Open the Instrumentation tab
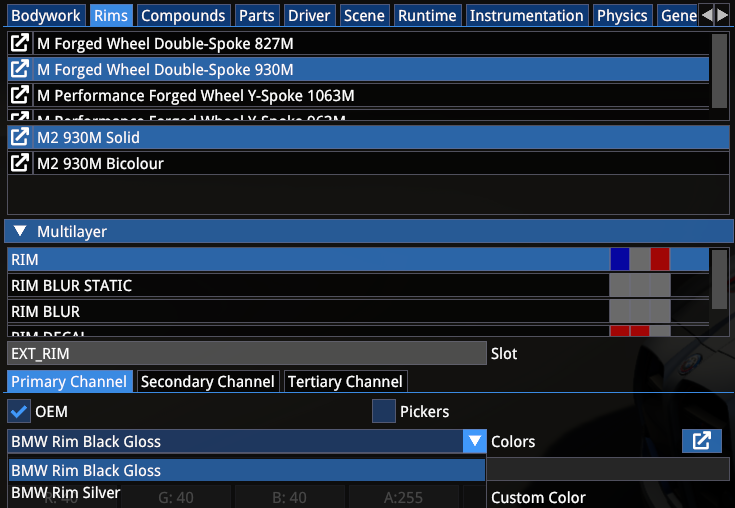Image resolution: width=735 pixels, height=508 pixels. [x=527, y=15]
